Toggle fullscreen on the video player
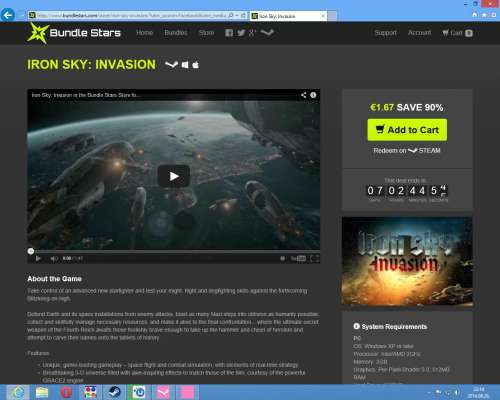 coord(314,259)
